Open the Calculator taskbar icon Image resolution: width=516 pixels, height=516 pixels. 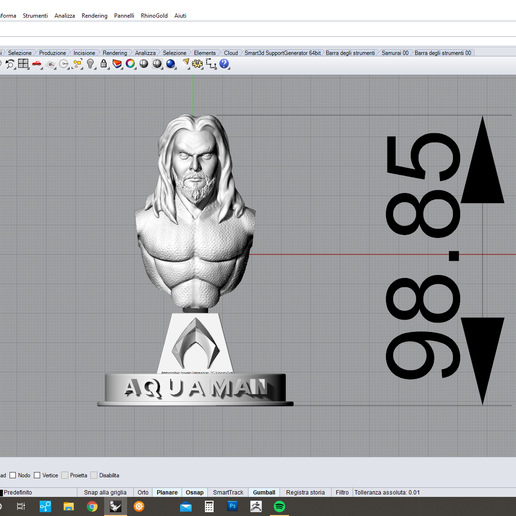[x=209, y=507]
